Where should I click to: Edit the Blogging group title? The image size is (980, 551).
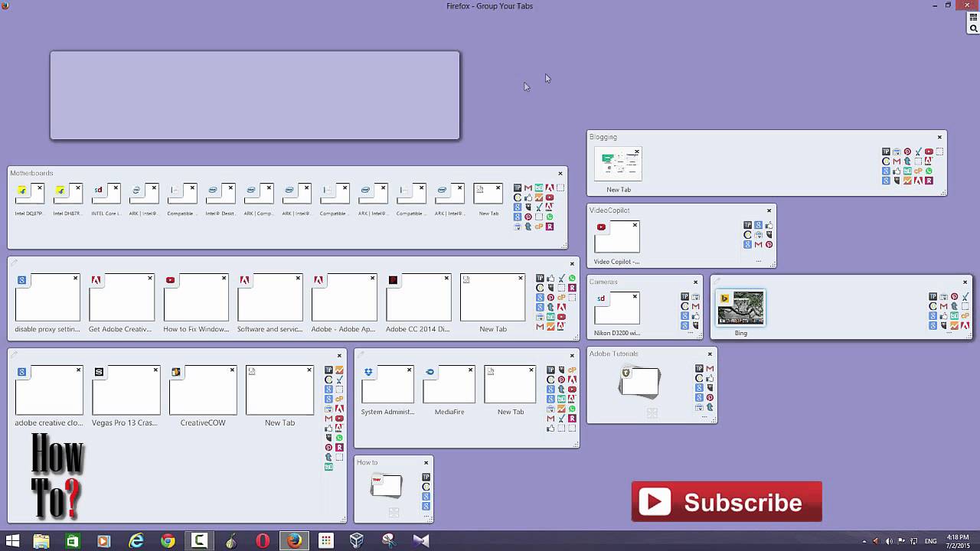point(603,137)
